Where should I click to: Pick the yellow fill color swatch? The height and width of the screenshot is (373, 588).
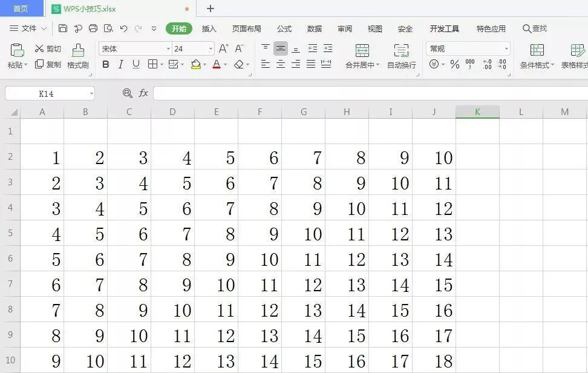[196, 65]
